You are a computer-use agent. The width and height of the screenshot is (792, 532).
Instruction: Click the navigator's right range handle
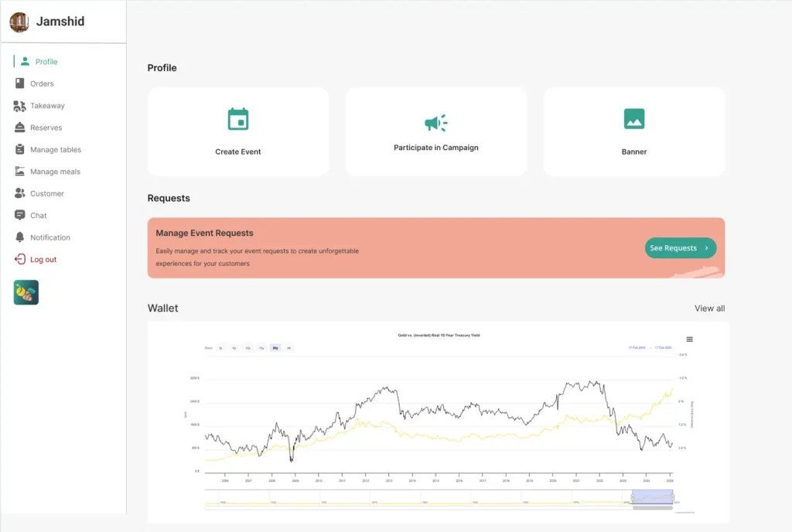pos(673,497)
